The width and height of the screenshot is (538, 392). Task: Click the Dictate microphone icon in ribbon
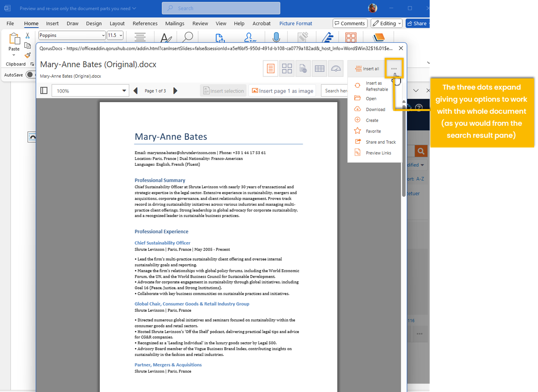(276, 37)
